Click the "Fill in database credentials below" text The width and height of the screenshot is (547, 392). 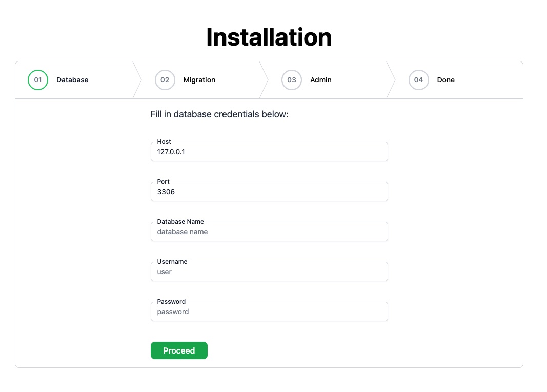219,114
